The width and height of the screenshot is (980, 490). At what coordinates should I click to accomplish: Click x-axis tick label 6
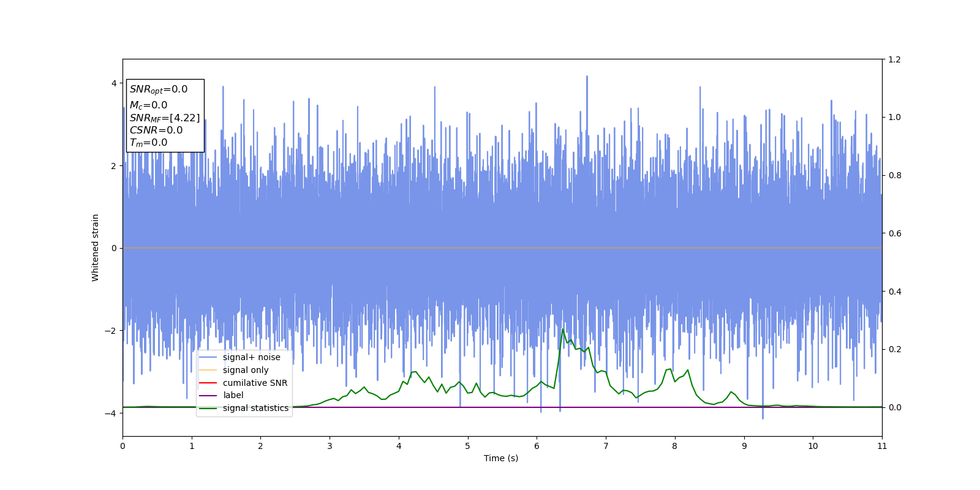(x=537, y=446)
